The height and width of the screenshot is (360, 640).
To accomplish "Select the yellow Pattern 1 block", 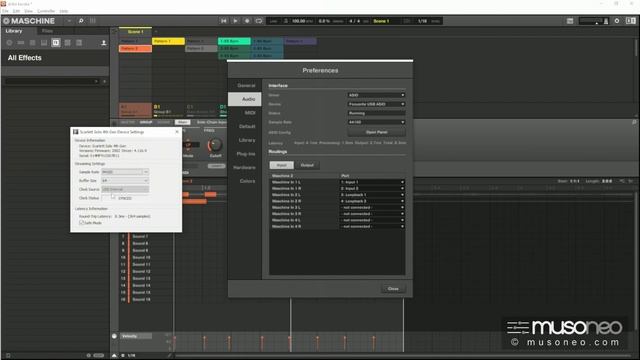I will pyautogui.click(x=168, y=41).
